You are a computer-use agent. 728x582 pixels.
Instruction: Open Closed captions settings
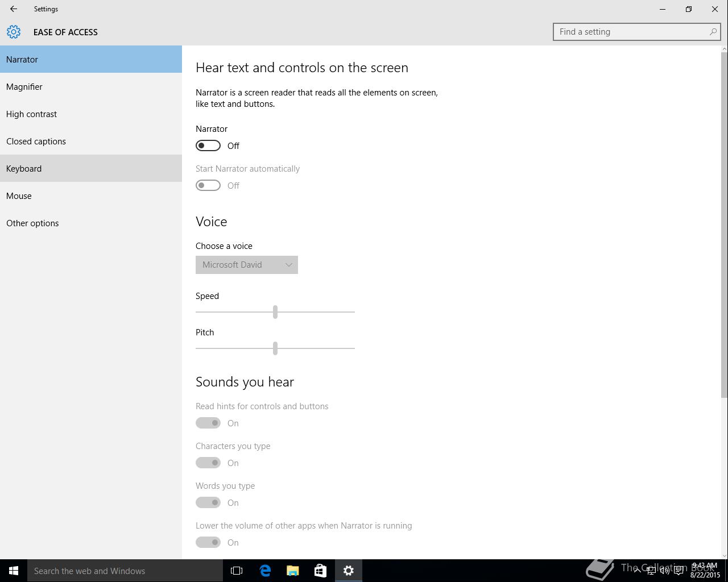[91, 141]
